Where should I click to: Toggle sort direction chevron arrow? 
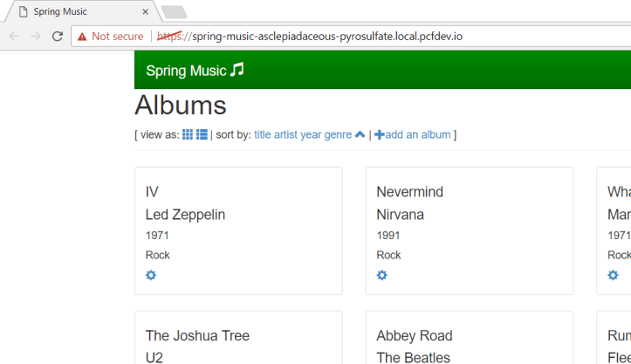[x=360, y=134]
